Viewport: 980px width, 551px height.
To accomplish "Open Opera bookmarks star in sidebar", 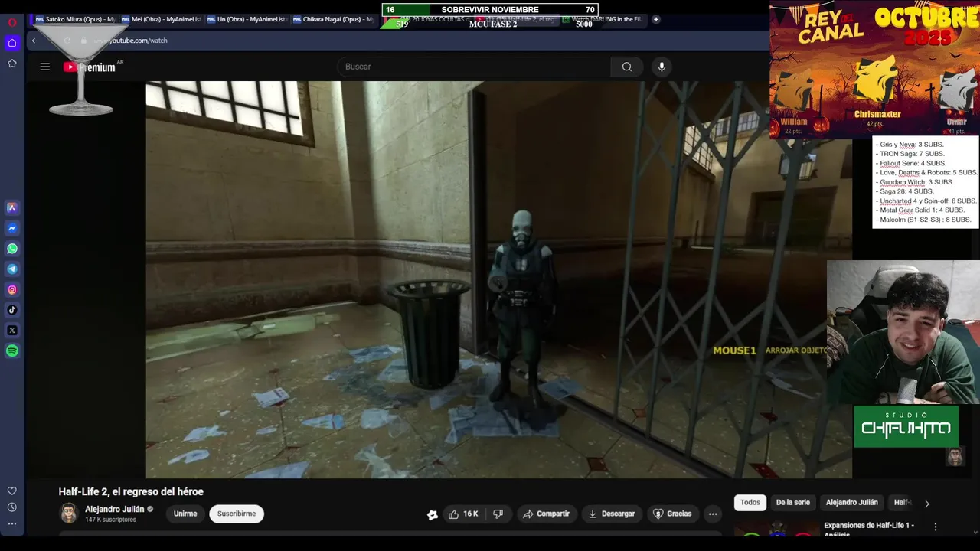I will point(12,64).
